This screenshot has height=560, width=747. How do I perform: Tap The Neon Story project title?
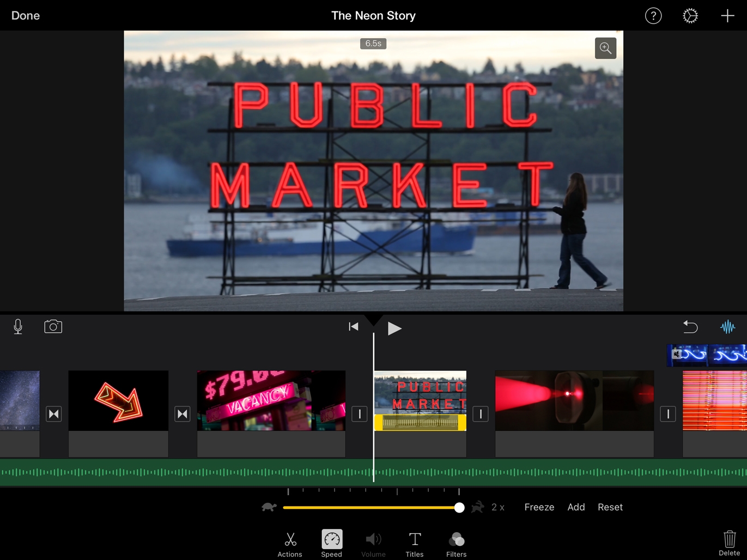(x=373, y=16)
